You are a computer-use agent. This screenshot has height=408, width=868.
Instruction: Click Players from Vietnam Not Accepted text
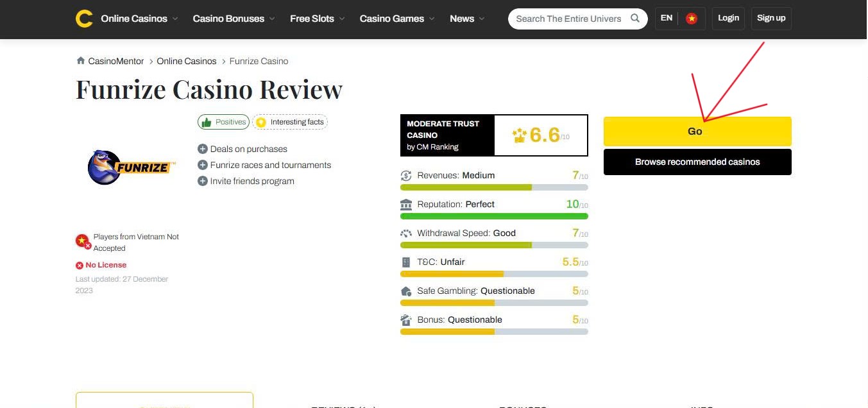pos(136,242)
